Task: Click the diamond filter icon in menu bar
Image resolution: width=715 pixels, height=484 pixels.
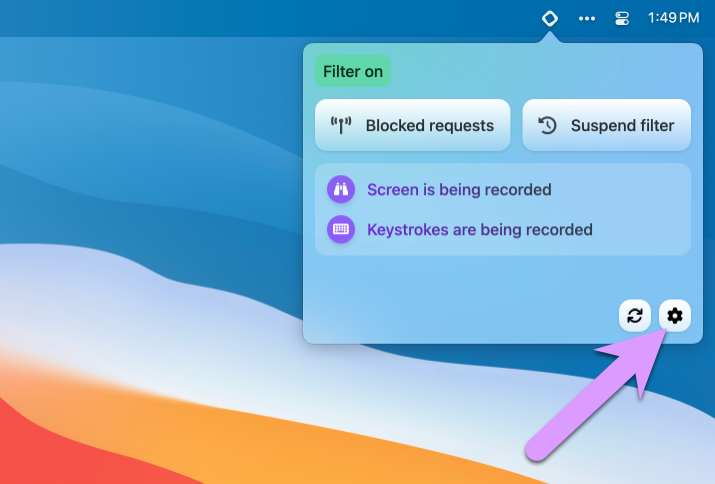Action: (x=549, y=18)
